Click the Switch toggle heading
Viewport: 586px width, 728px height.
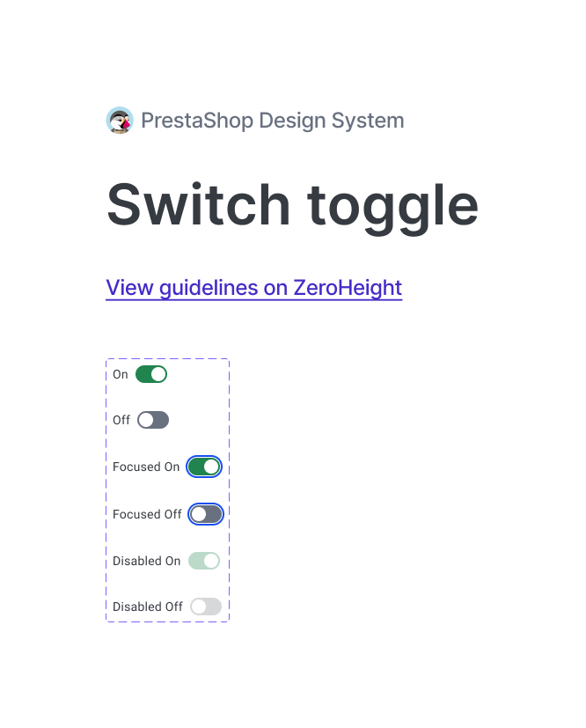tap(292, 204)
